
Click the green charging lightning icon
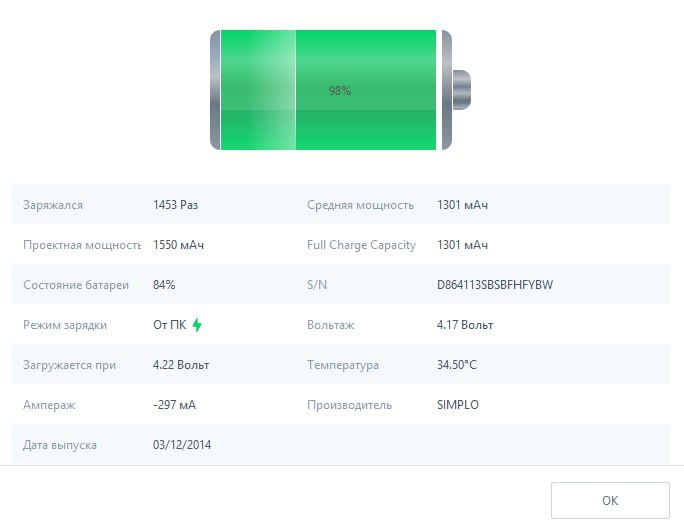pos(197,325)
